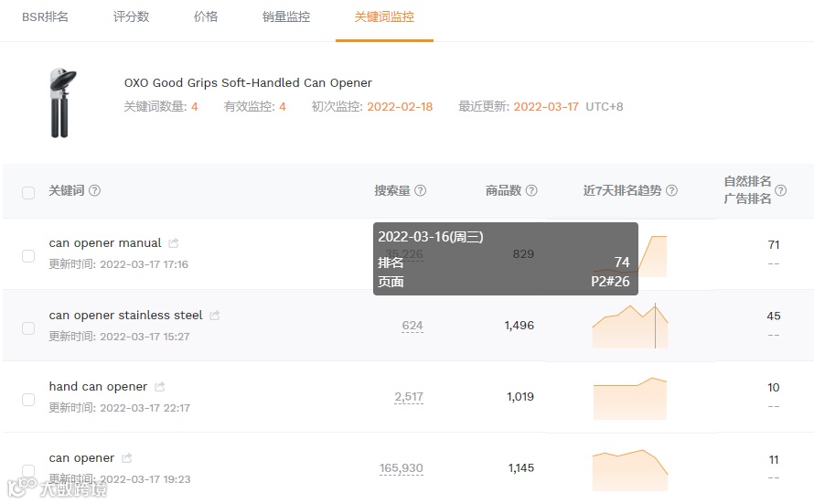This screenshot has height=504, width=814.
Task: Click keyword text 'can opener stainless steel'
Action: tap(125, 315)
